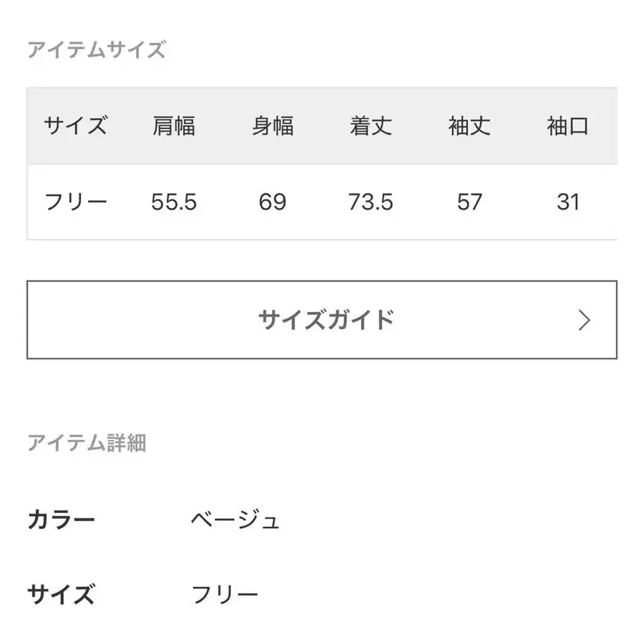Click the 55.5 shoulder width measurement
This screenshot has height=644, width=644.
(x=174, y=203)
